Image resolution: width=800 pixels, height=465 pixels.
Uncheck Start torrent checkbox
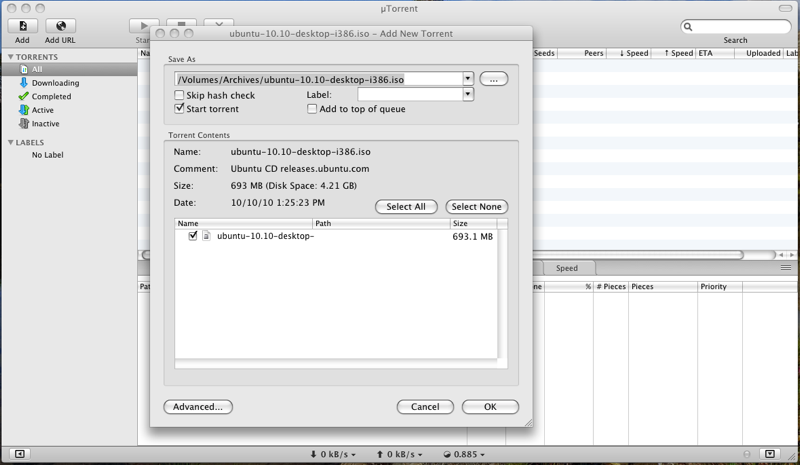[179, 108]
